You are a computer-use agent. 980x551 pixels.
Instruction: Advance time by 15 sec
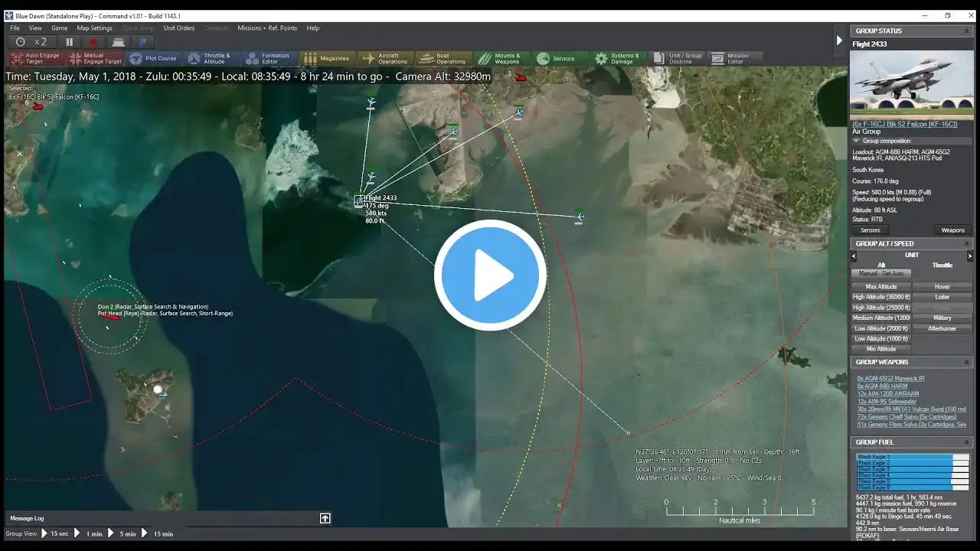tap(55, 533)
